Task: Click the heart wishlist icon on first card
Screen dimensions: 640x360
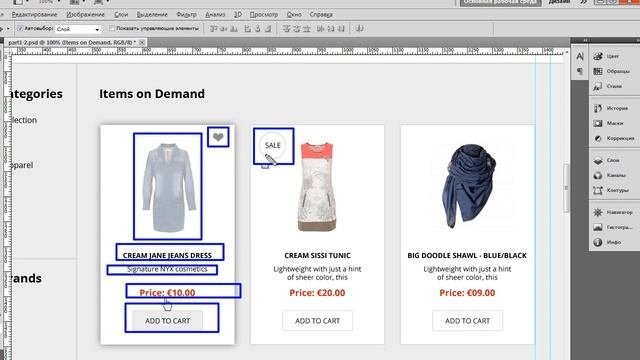Action: [x=218, y=137]
